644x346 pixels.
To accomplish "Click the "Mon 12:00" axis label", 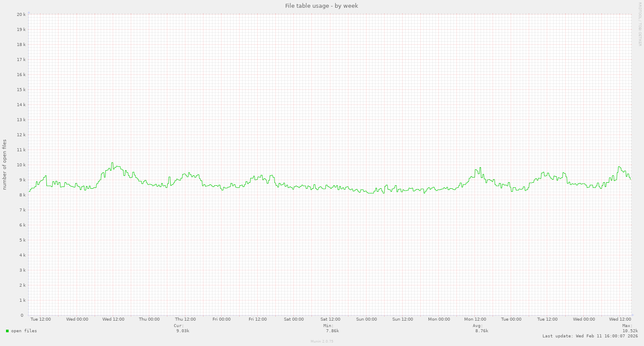I will (475, 319).
